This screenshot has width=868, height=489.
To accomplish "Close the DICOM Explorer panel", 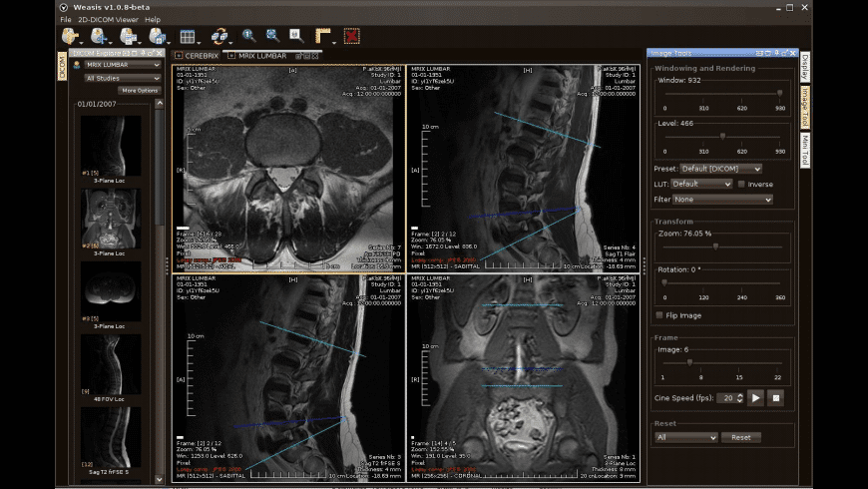I will click(x=160, y=53).
